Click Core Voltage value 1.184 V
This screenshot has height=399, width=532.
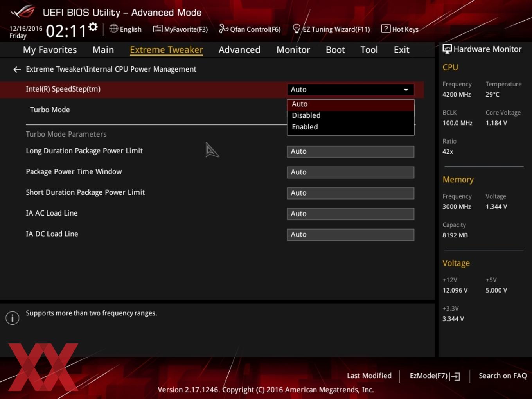click(x=496, y=123)
